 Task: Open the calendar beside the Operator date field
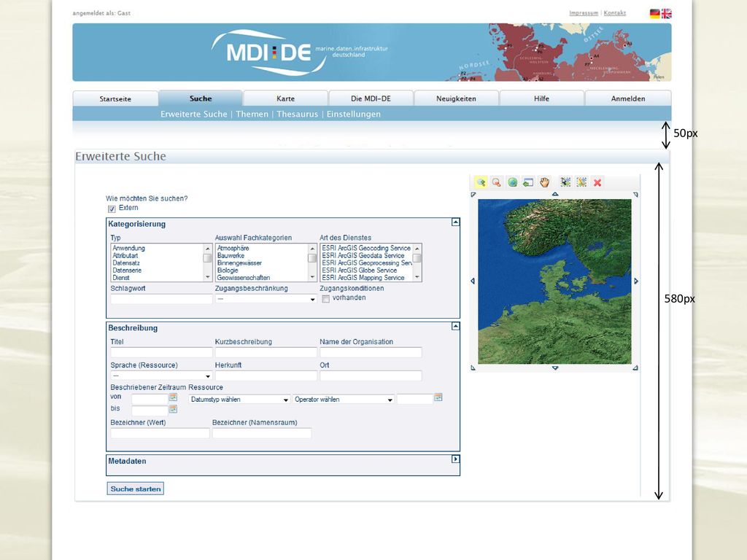click(438, 397)
